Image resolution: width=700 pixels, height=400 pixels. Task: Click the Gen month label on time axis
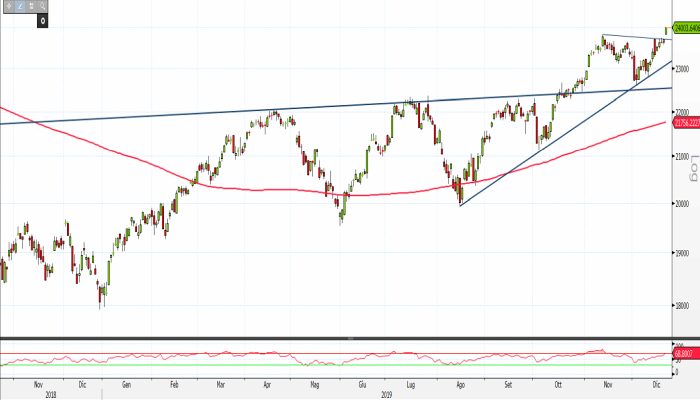pos(127,384)
